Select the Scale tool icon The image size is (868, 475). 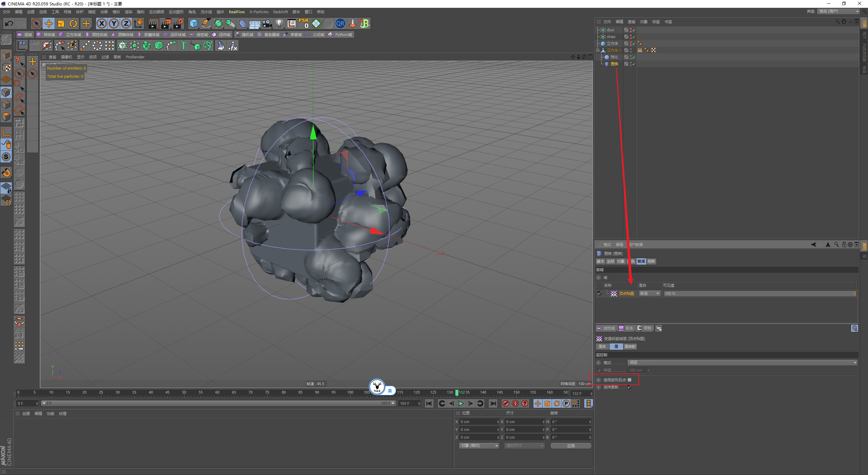(x=61, y=23)
